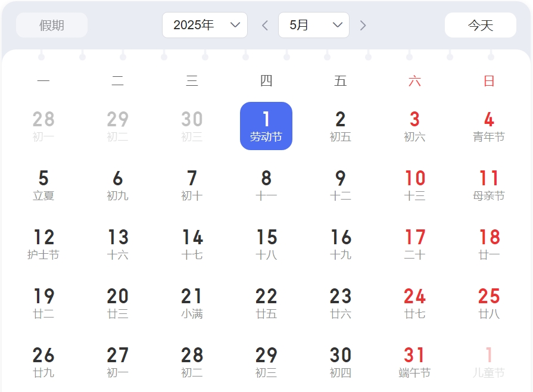The height and width of the screenshot is (392, 533).
Task: Select May 12 护士节
Action: 43,244
